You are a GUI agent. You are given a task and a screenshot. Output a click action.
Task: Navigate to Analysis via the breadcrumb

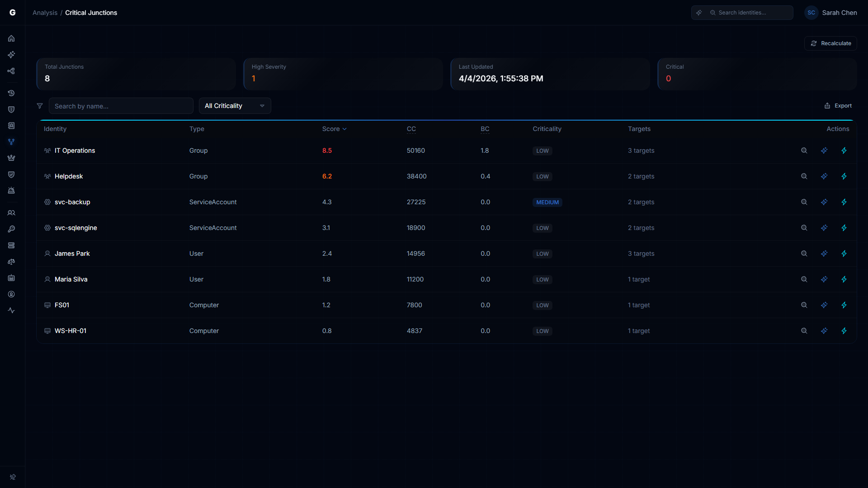coord(44,13)
